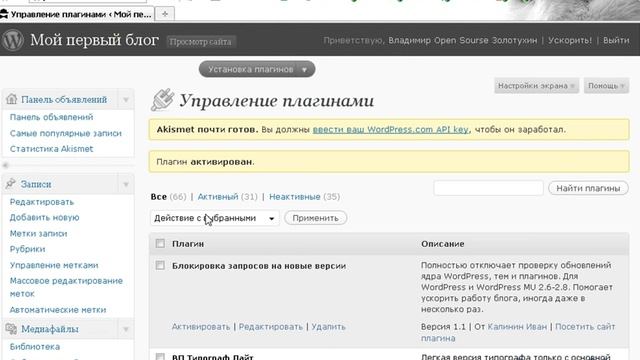The width and height of the screenshot is (640, 360).
Task: Follow the ввести ваш WordPress.com API key link
Action: coord(391,129)
